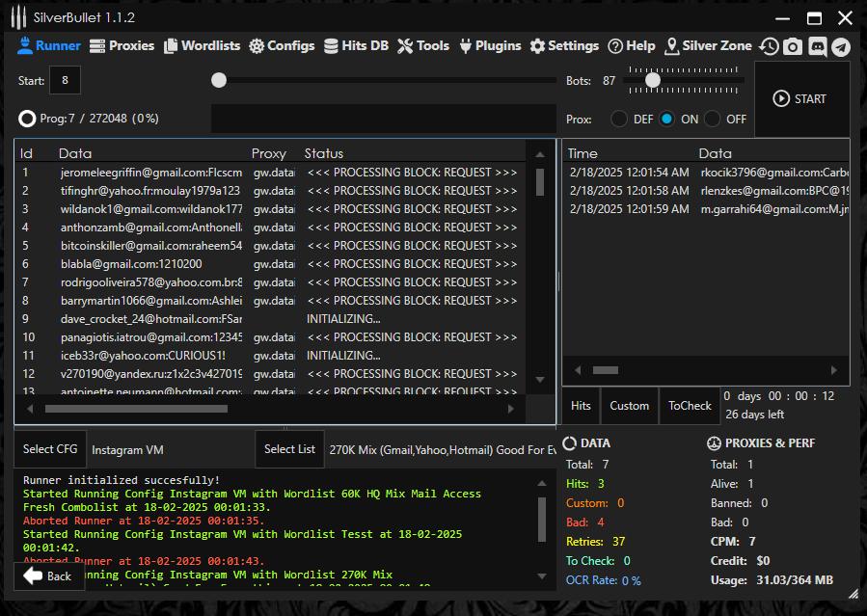Select the ON proxy radio button
This screenshot has width=867, height=616.
click(x=666, y=120)
